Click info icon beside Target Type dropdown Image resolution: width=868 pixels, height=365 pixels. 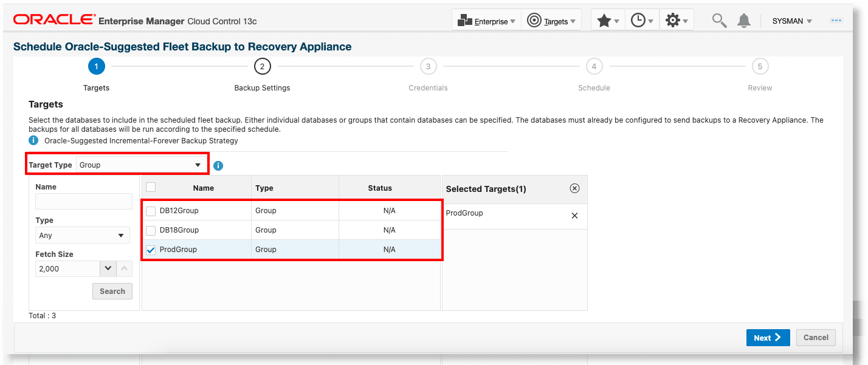coord(218,165)
